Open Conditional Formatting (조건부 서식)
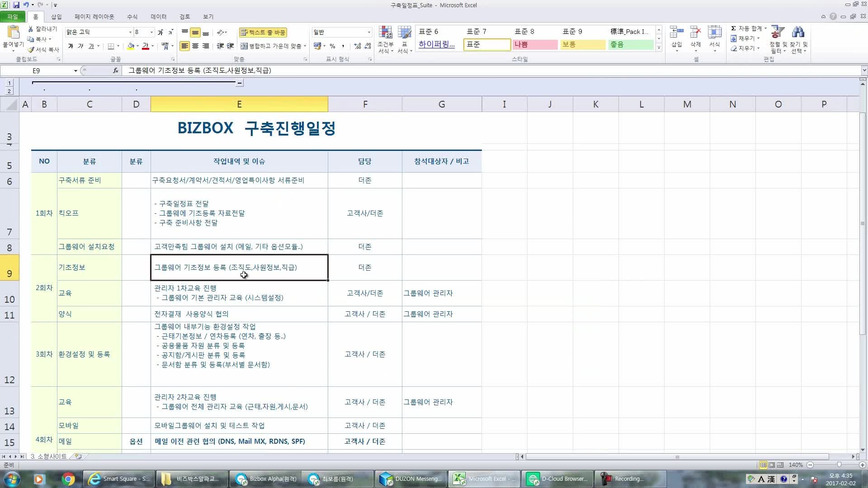The image size is (868, 488). pos(386,40)
